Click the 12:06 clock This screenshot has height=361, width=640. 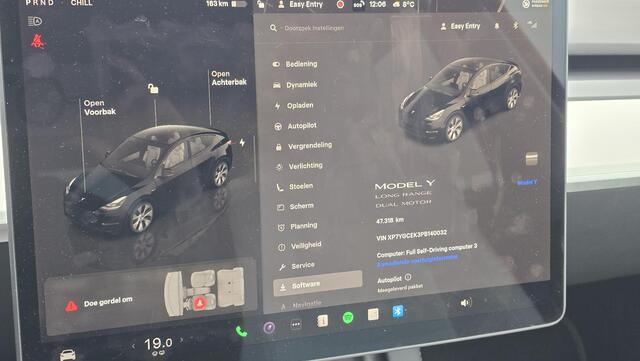pos(378,4)
